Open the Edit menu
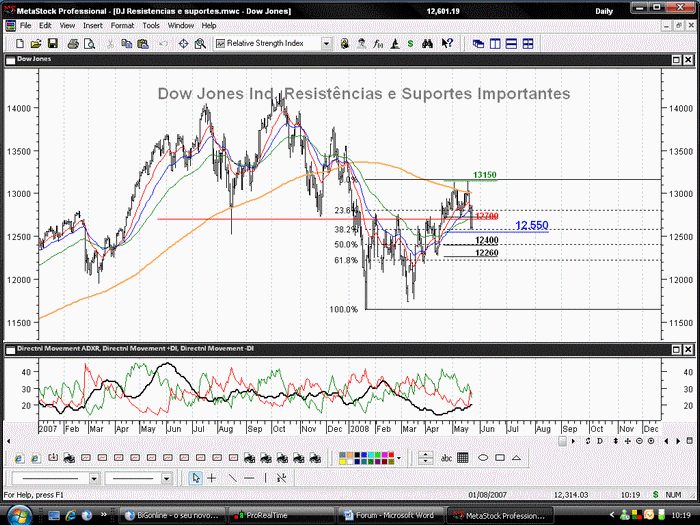The height and width of the screenshot is (525, 700). (45, 26)
